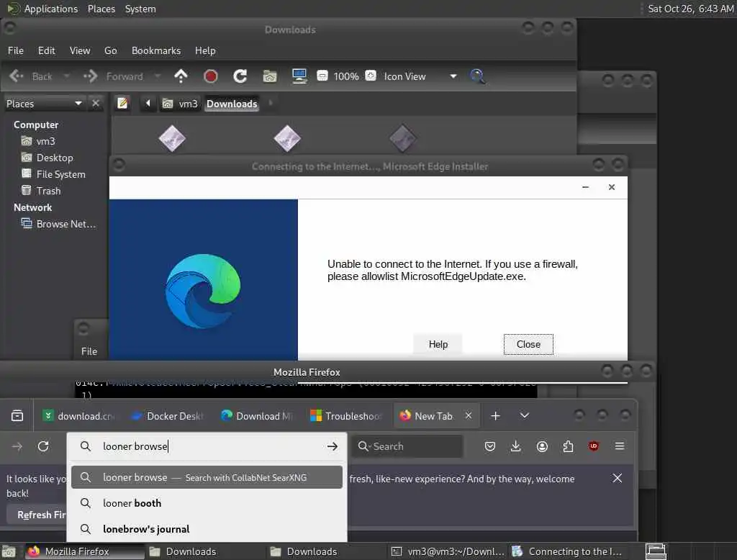The height and width of the screenshot is (560, 737).
Task: Switch to the Troubleshoot tab
Action: point(346,415)
